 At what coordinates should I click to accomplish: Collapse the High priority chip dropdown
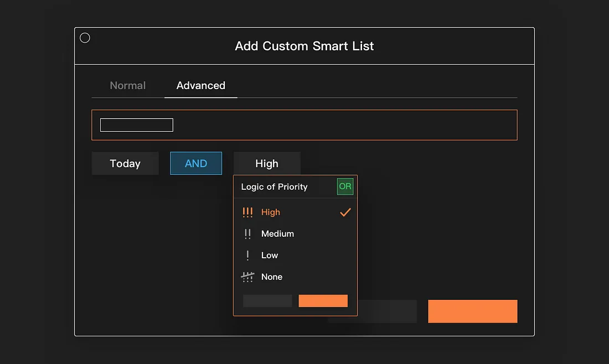pyautogui.click(x=267, y=164)
